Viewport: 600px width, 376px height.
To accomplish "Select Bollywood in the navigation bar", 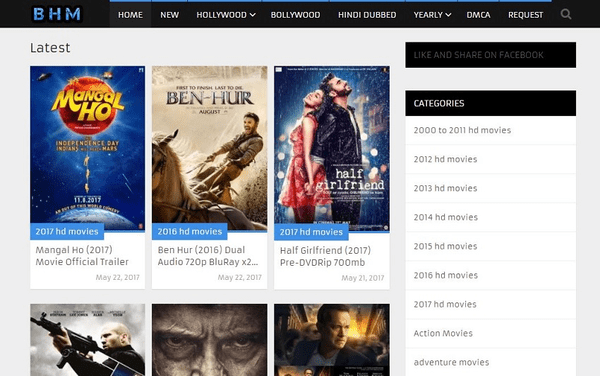I will click(x=295, y=15).
